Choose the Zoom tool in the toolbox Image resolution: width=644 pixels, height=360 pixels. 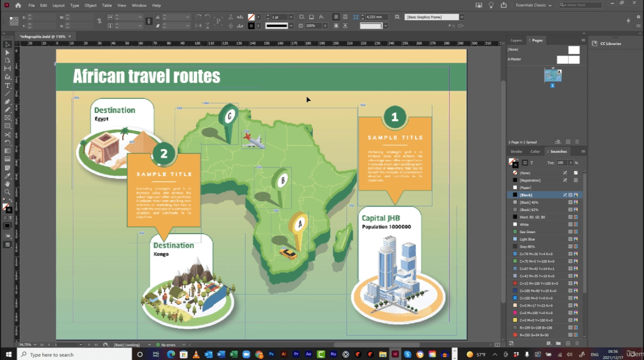(x=8, y=192)
